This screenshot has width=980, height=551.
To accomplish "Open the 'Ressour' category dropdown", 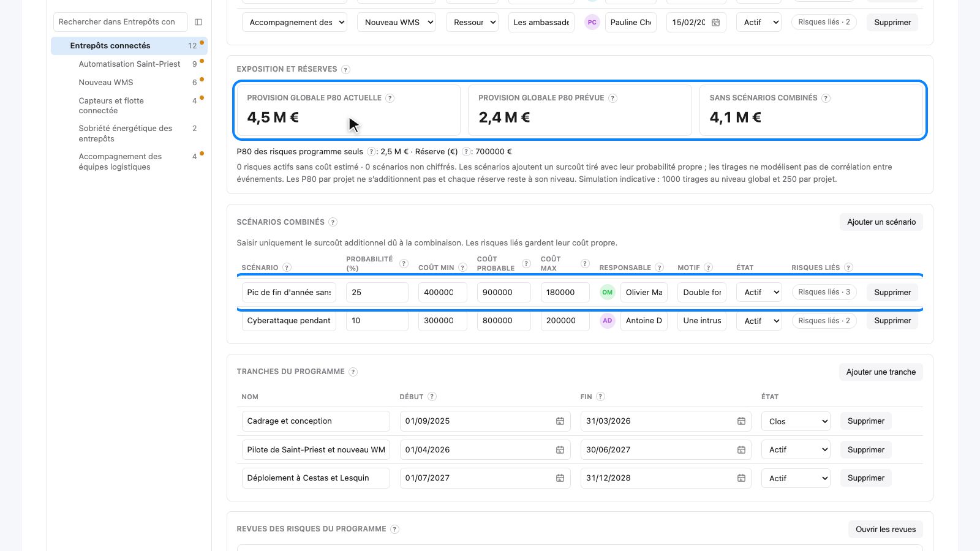I will (x=472, y=23).
